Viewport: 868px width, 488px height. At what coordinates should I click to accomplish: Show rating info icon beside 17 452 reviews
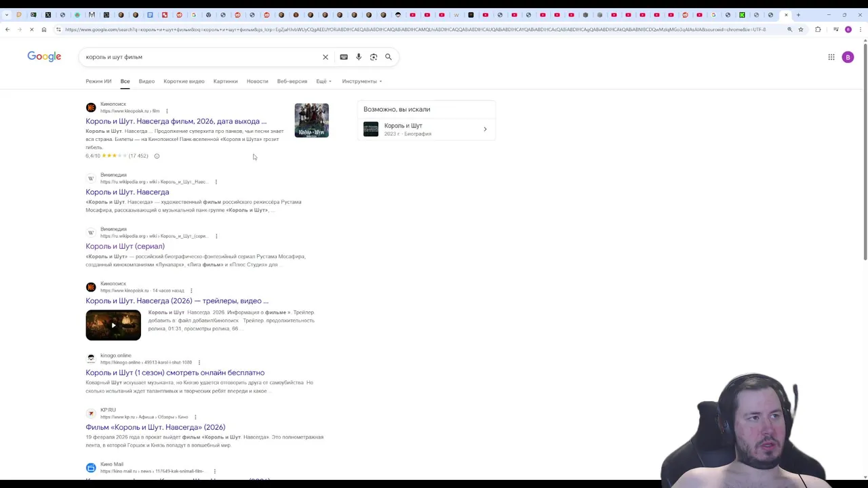[157, 156]
